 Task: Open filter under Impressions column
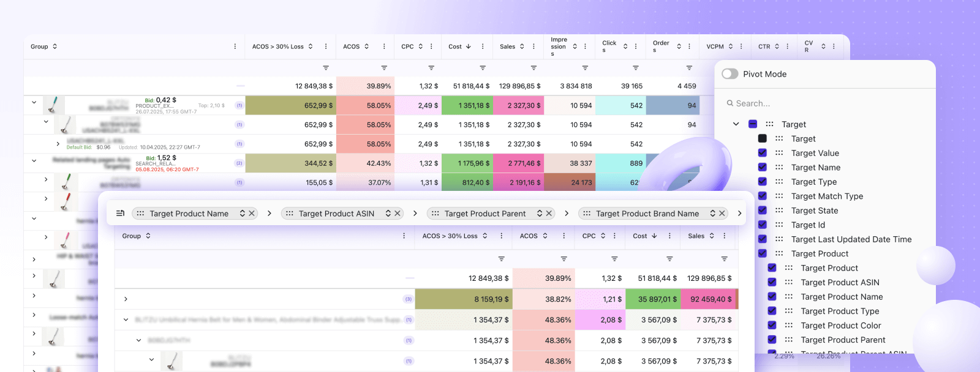585,68
